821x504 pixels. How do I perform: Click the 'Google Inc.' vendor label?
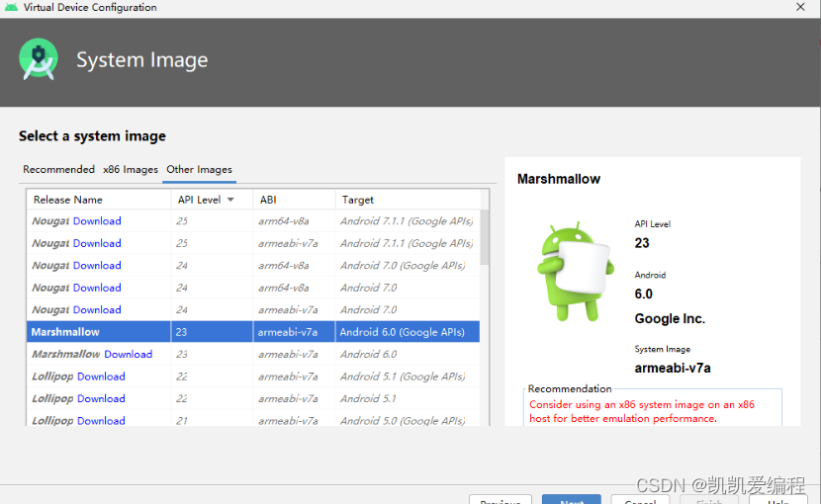pyautogui.click(x=670, y=319)
